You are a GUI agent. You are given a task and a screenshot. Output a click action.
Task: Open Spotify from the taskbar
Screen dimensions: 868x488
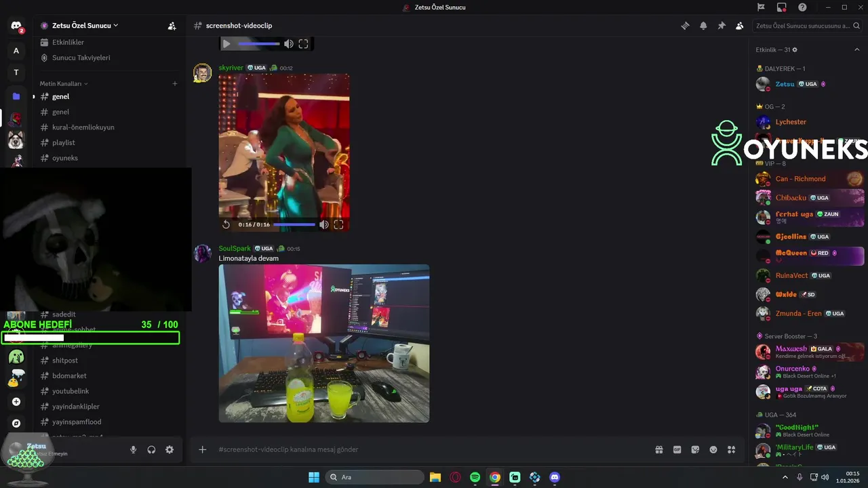475,477
